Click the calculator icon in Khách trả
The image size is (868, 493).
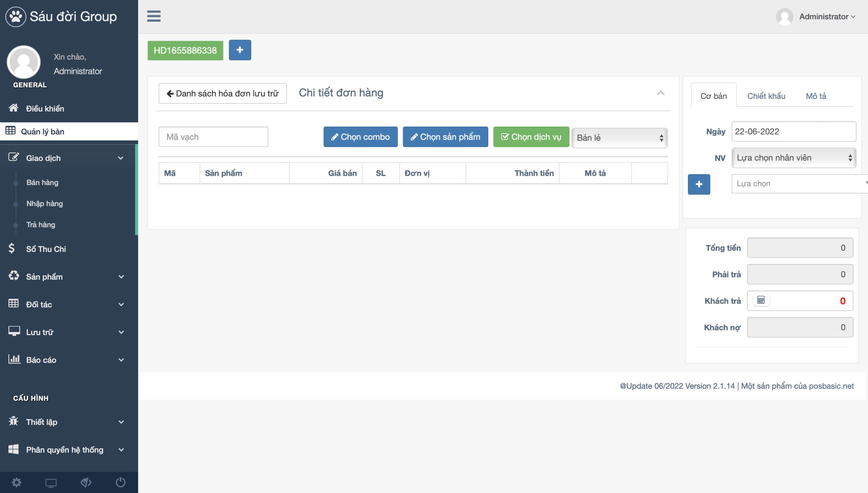click(x=761, y=300)
